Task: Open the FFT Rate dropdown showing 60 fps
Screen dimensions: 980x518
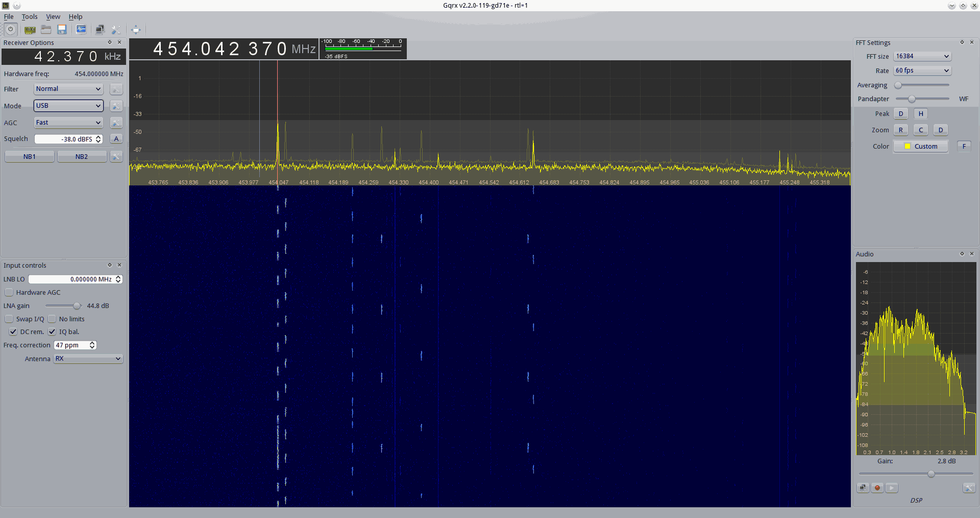Action: click(922, 70)
